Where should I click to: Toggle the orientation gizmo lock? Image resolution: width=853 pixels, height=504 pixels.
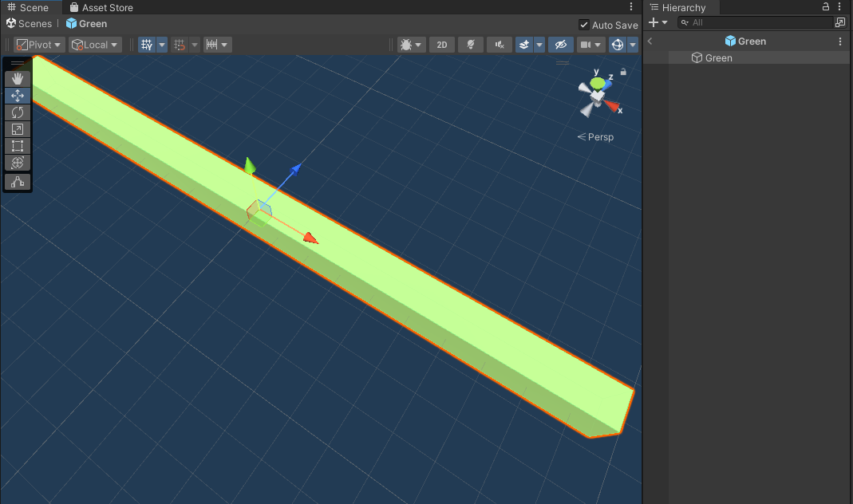[623, 72]
